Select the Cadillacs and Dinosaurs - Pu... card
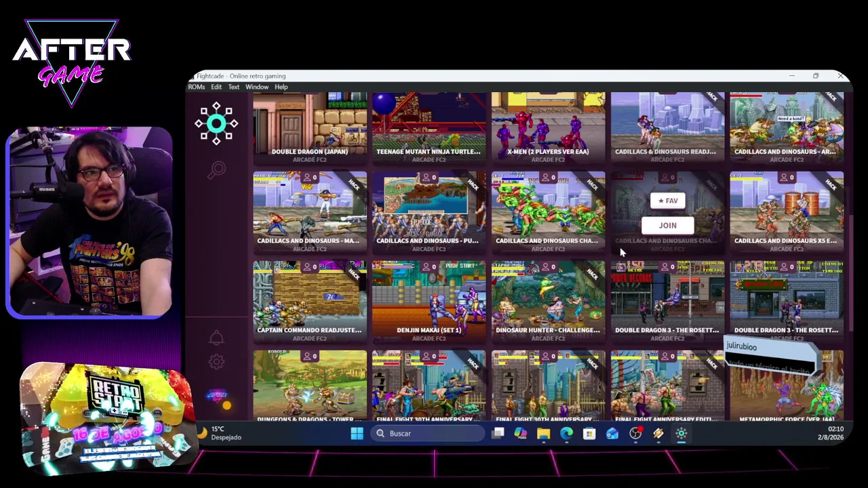 click(429, 211)
